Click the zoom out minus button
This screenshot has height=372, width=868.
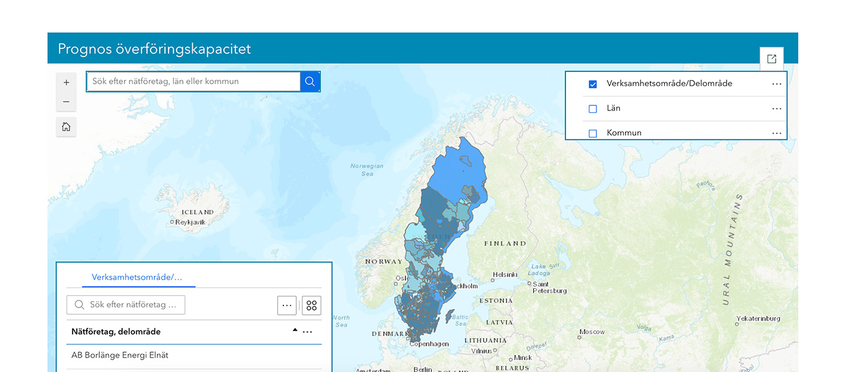click(66, 102)
